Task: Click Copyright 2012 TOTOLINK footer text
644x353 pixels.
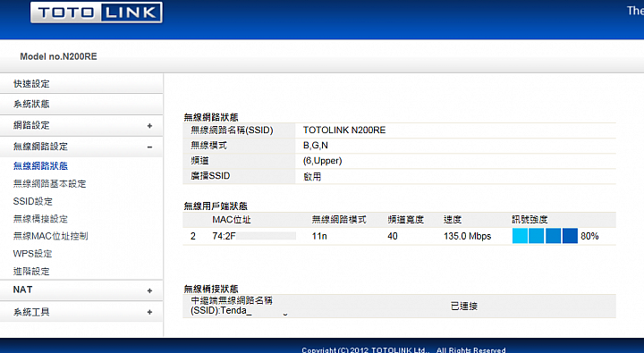Action: pos(403,349)
